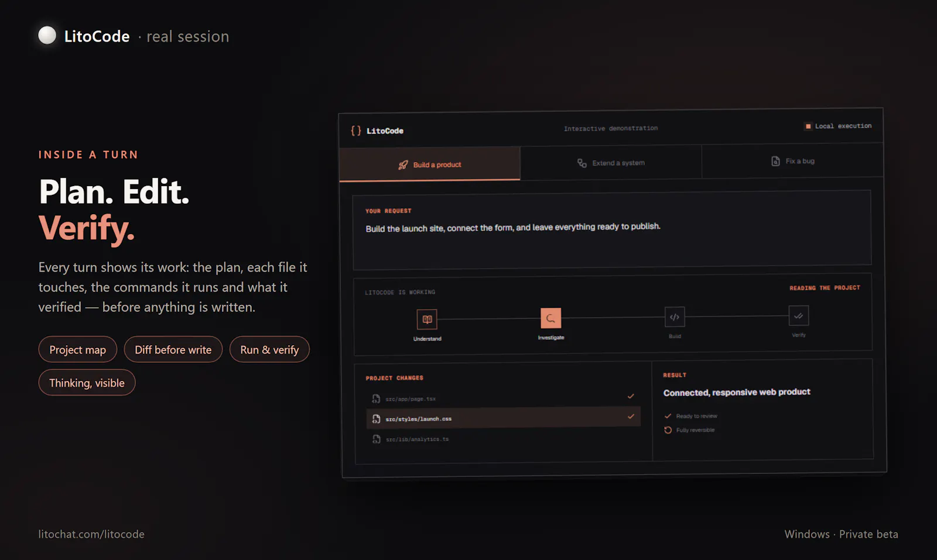Click the file icon beside src/app/page.tsx
The width and height of the screenshot is (937, 560).
376,399
